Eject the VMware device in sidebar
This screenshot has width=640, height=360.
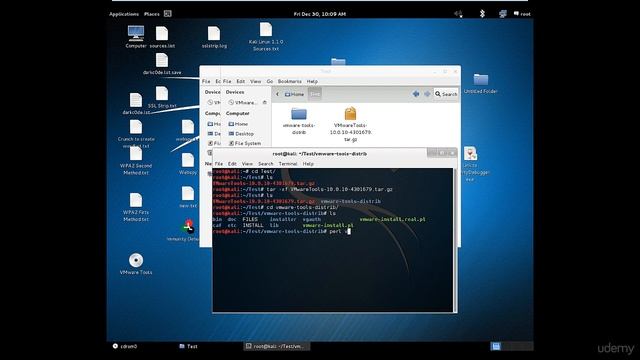pos(264,102)
